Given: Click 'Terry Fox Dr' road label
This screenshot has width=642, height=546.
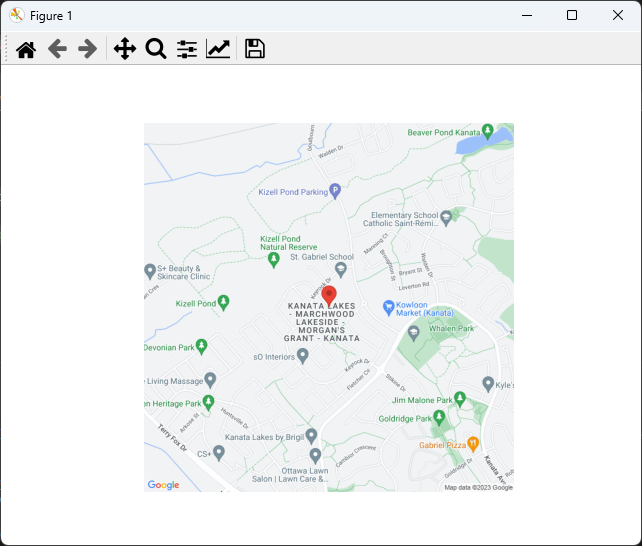Looking at the screenshot, I should point(172,438).
